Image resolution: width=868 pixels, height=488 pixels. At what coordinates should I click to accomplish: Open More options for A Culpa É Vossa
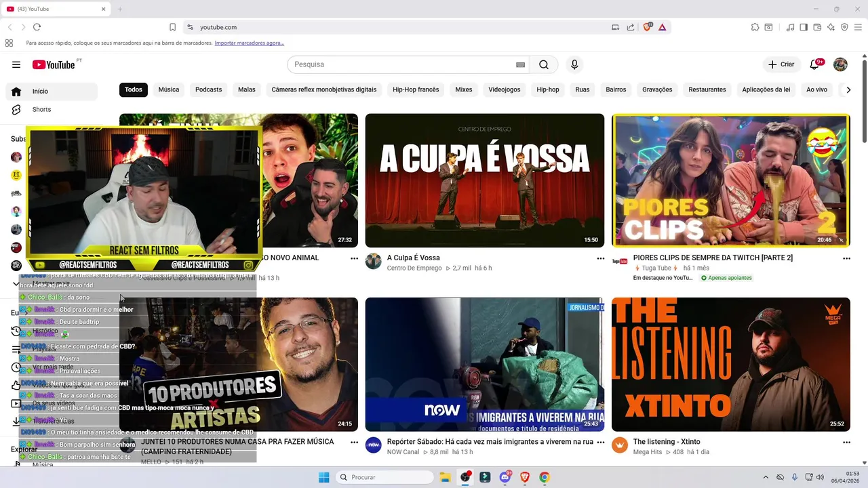(x=600, y=258)
